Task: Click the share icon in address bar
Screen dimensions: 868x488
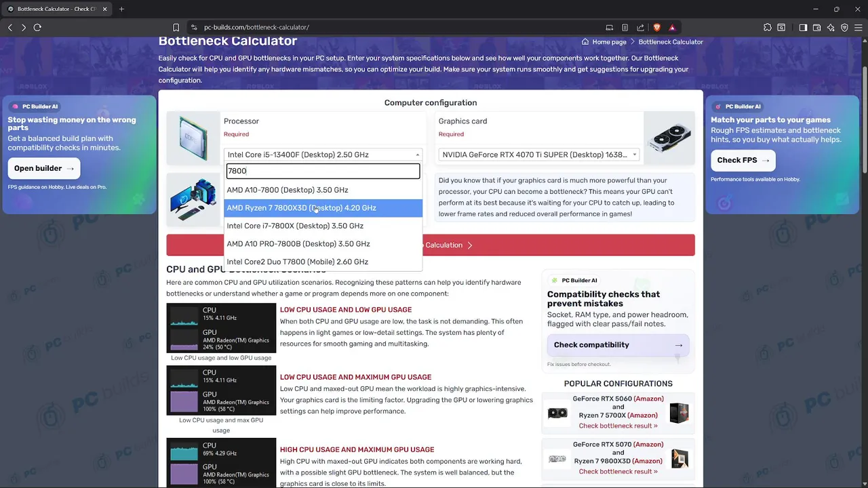Action: 641,27
